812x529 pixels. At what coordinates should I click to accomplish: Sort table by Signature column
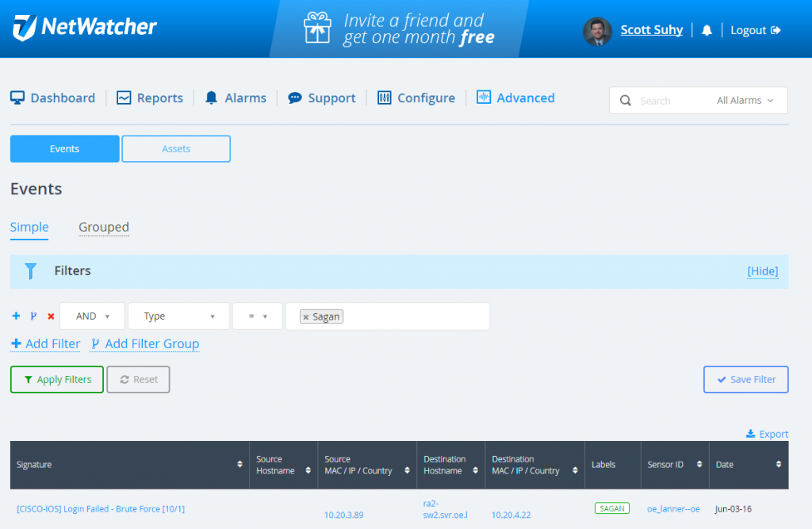click(239, 465)
